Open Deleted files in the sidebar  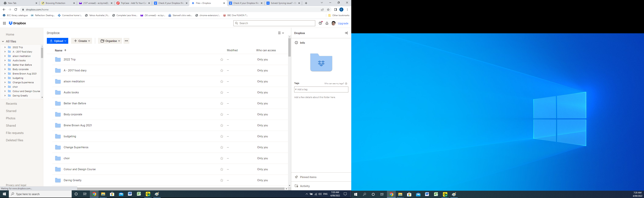[x=14, y=140]
